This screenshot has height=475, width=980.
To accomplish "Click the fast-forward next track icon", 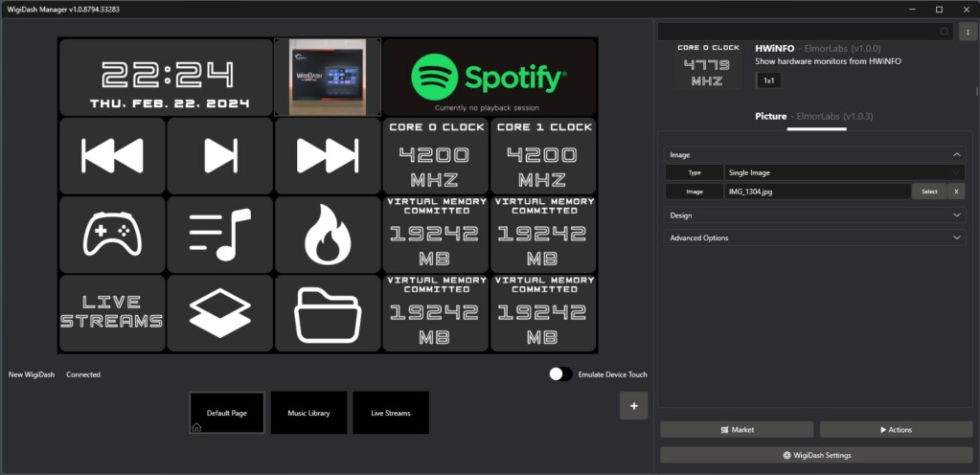I will [328, 155].
